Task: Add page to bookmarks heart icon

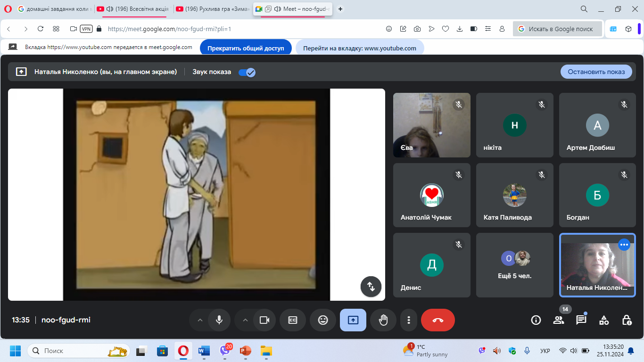Action: coord(446,29)
